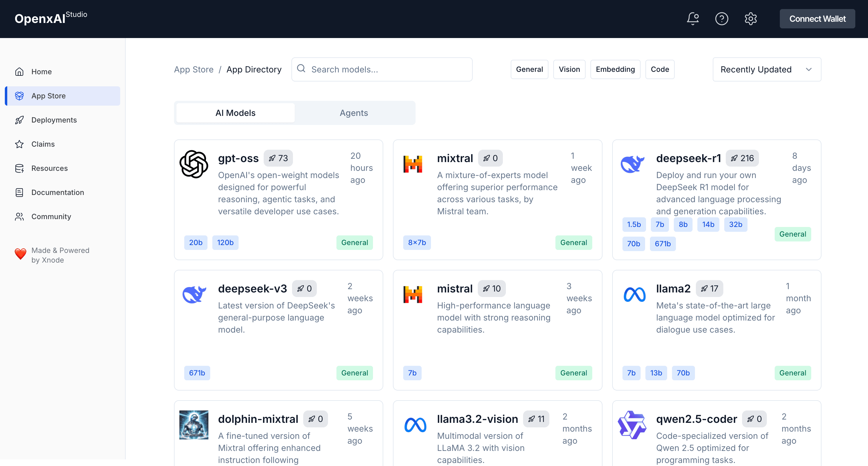Select the 1.5b tag on deepseek-r1

634,225
